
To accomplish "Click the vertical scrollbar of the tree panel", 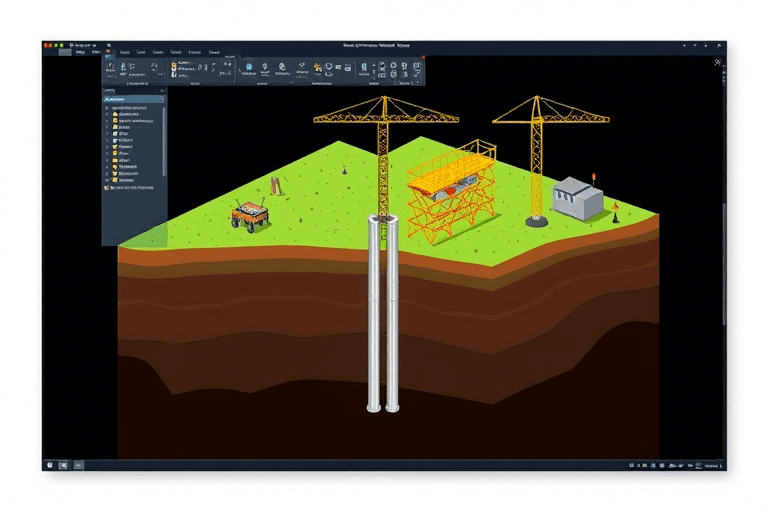I will pyautogui.click(x=164, y=140).
